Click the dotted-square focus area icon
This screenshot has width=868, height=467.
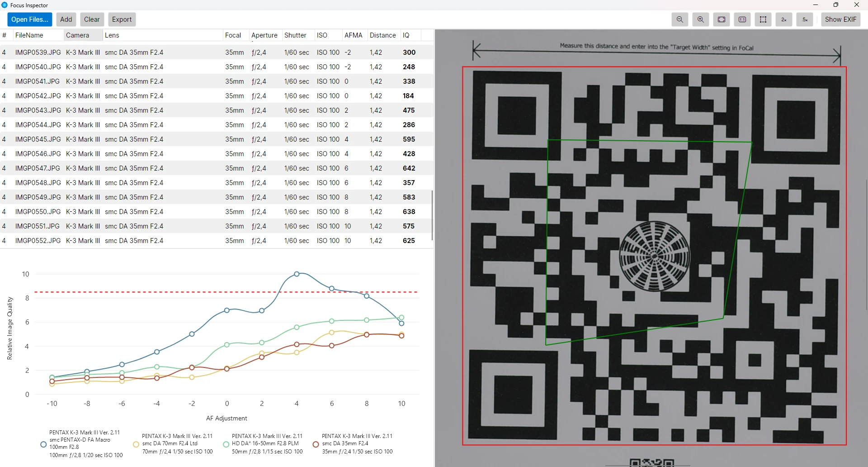point(763,19)
